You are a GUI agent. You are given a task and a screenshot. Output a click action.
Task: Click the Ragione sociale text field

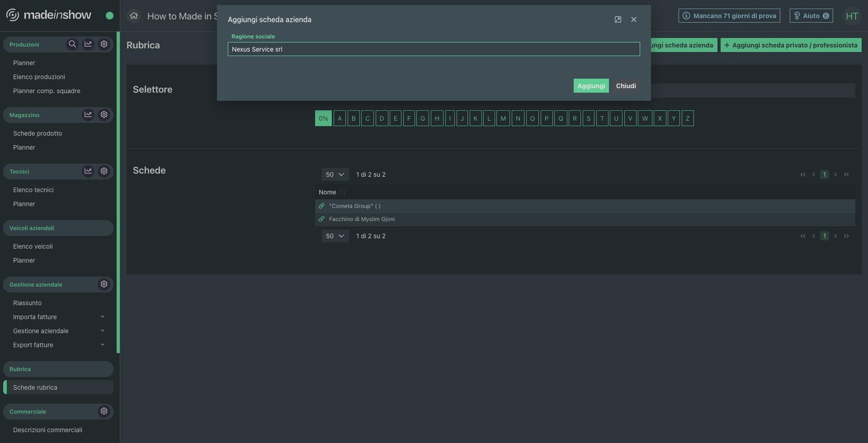(434, 49)
